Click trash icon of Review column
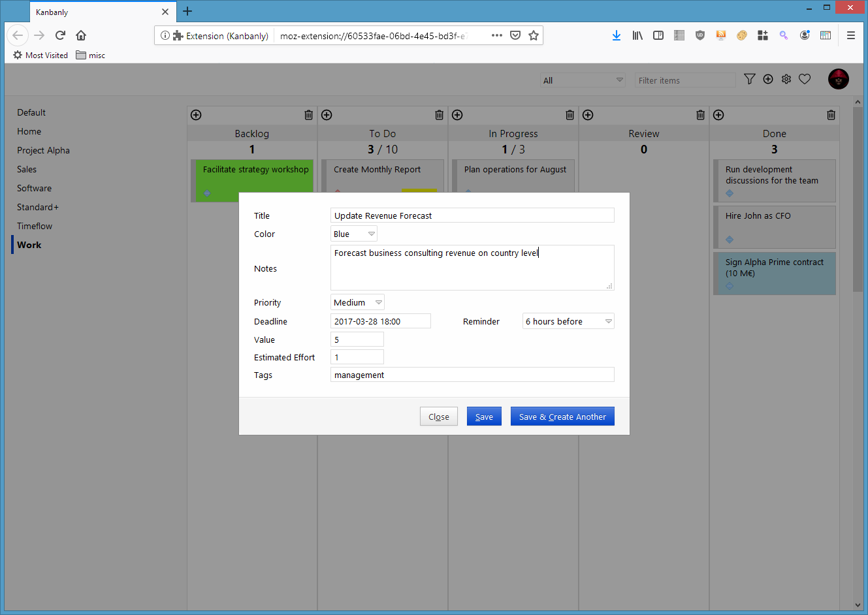This screenshot has width=868, height=615. (x=700, y=115)
